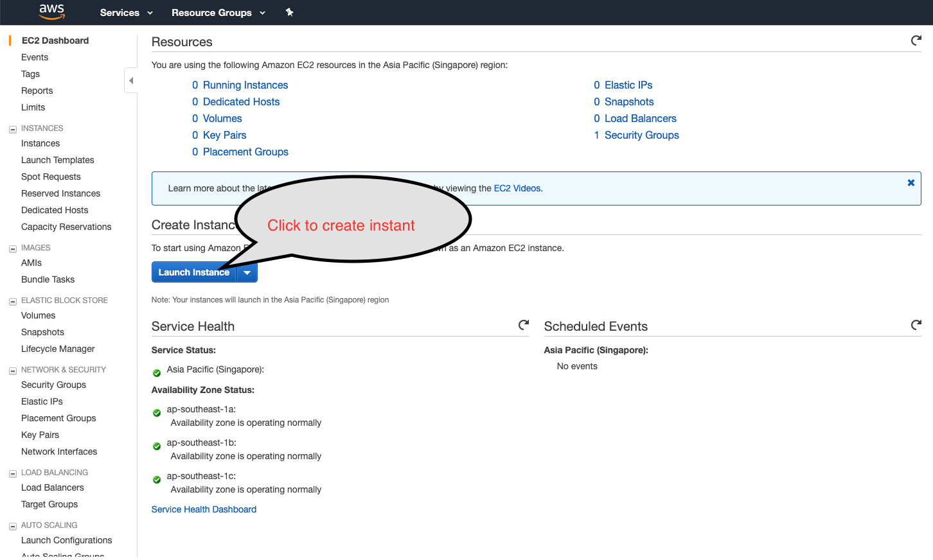Select the 'No events' text
The image size is (933, 560).
[577, 366]
